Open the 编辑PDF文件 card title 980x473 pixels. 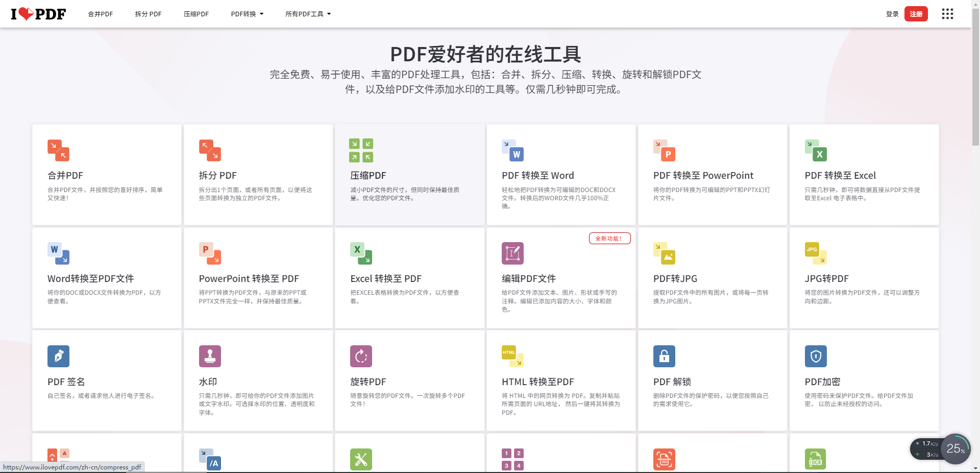pyautogui.click(x=529, y=278)
